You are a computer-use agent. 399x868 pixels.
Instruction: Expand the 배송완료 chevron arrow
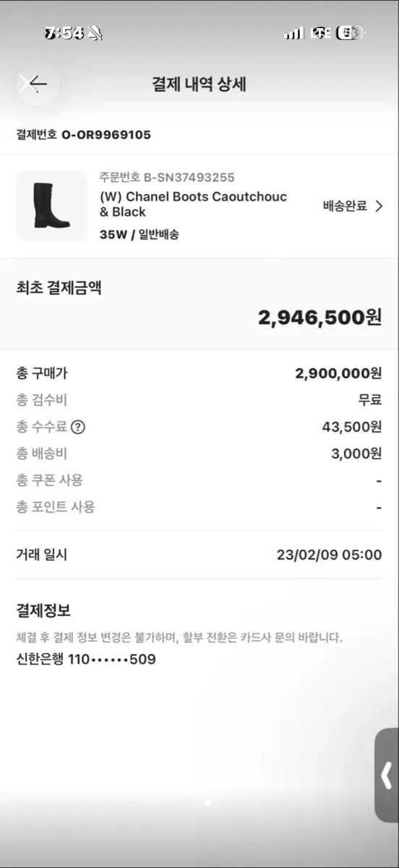(379, 206)
